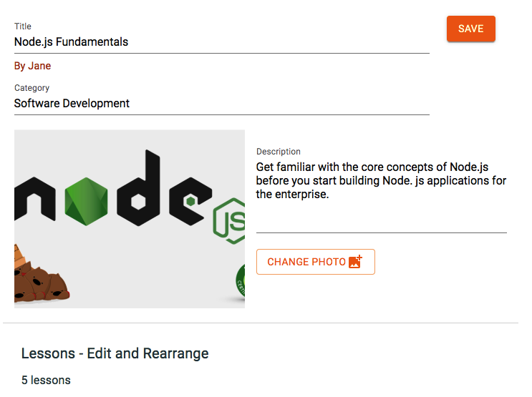Image resolution: width=532 pixels, height=397 pixels.
Task: Click the Change Photo button label
Action: click(306, 262)
